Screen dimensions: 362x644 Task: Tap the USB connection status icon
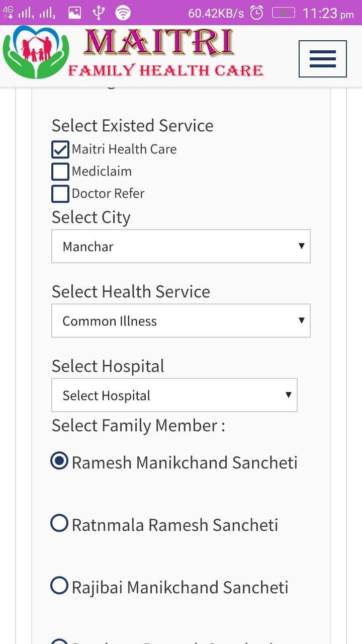[99, 13]
